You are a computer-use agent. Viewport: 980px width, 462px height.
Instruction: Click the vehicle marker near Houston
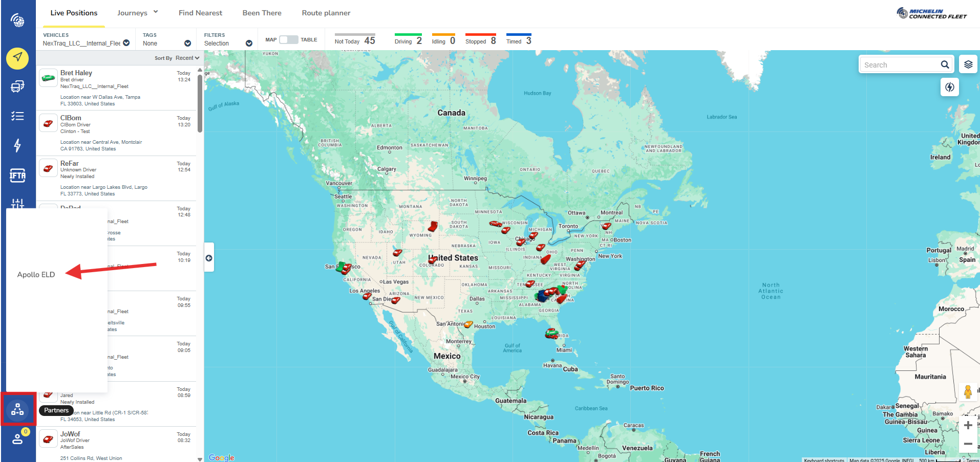tap(468, 324)
